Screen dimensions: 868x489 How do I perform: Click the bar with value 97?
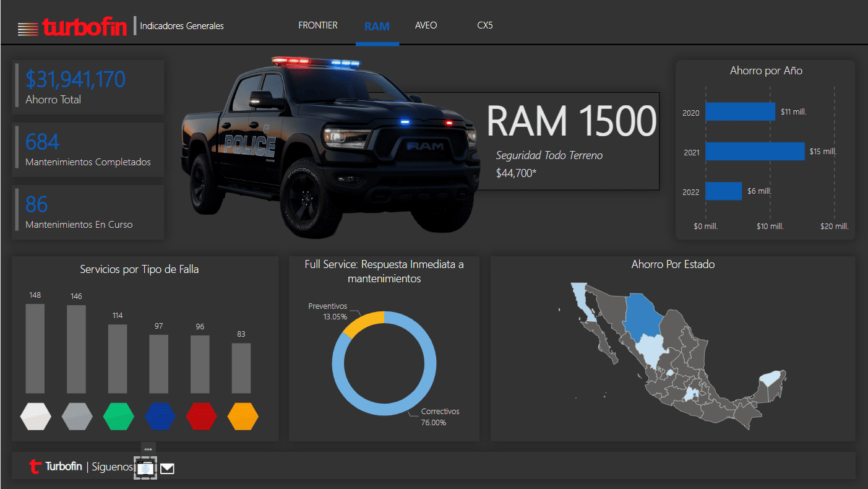[x=159, y=364]
